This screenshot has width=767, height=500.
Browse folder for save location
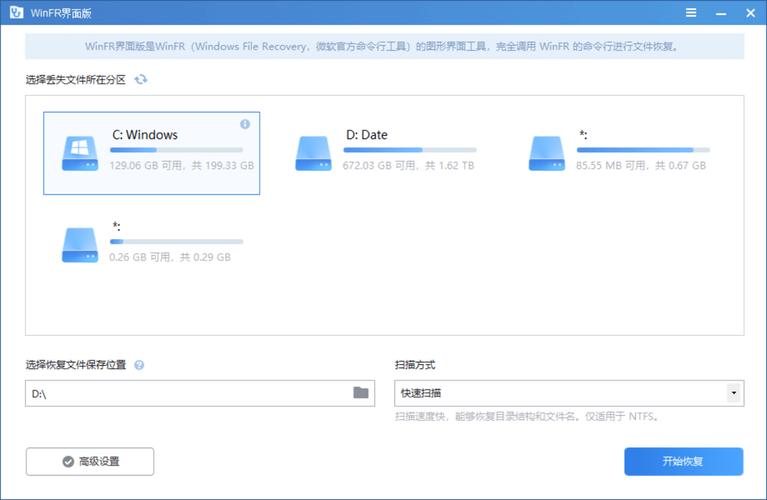(x=361, y=392)
